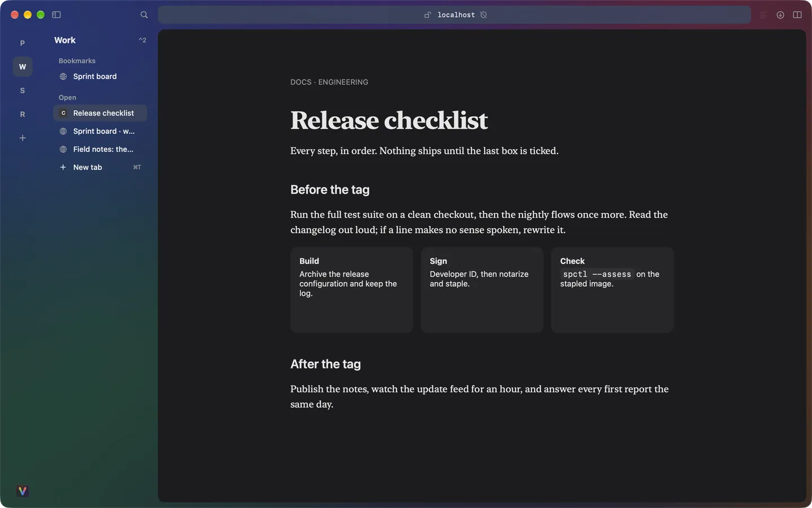Click the globe icon of the Sprint board bookmark
Screen dimensions: 812x508
[x=63, y=77]
